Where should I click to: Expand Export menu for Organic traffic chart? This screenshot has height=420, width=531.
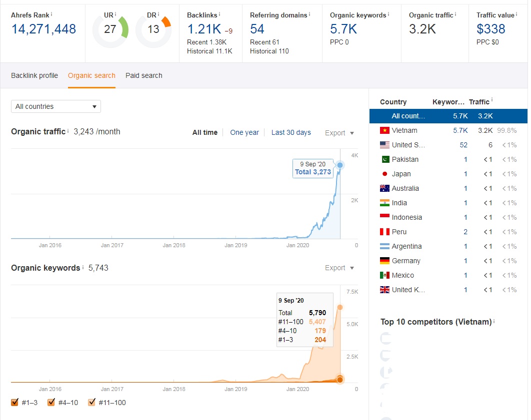(x=339, y=133)
